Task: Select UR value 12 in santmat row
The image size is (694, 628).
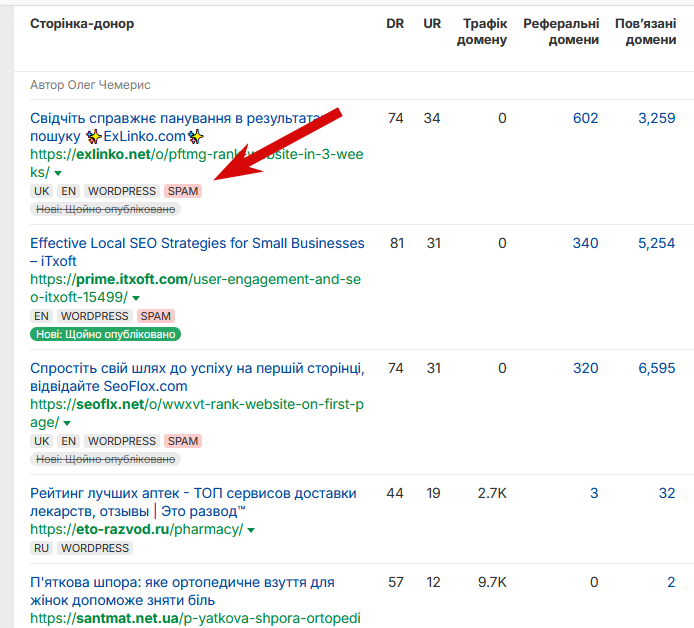Action: (433, 582)
